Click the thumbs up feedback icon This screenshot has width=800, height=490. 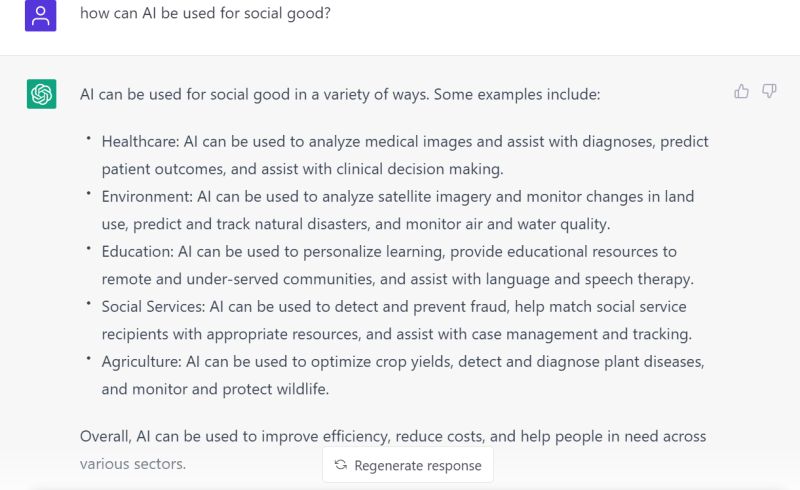point(741,91)
